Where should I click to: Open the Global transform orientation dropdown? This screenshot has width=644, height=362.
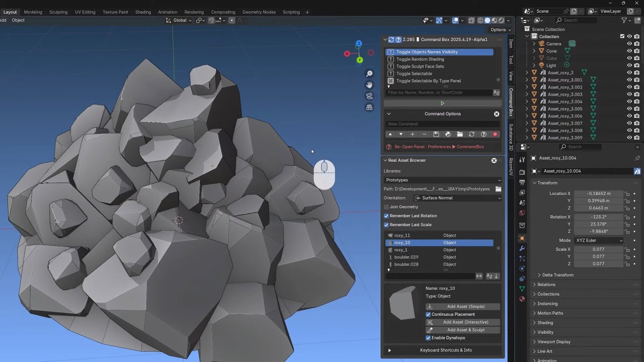179,20
